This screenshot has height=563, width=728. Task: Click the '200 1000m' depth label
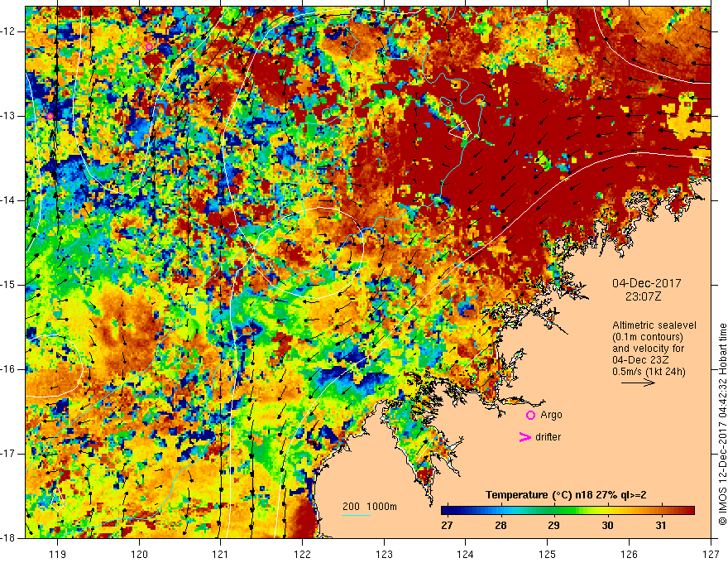[x=370, y=507]
